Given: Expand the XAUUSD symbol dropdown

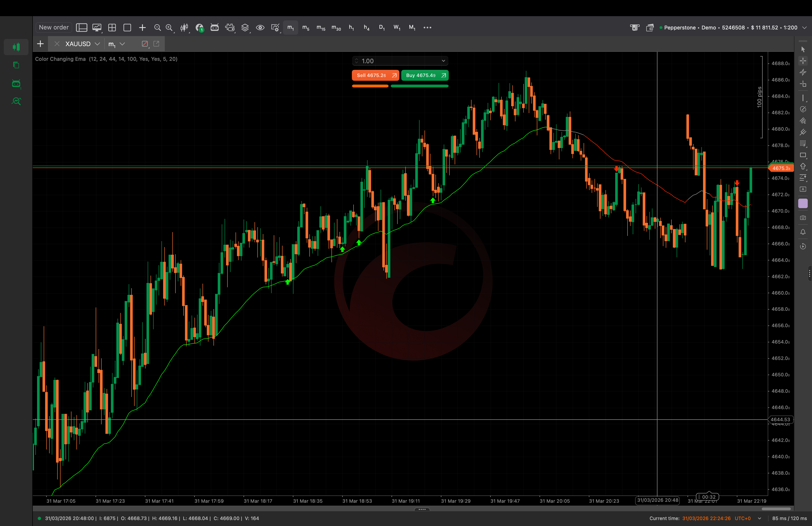Looking at the screenshot, I should tap(97, 44).
